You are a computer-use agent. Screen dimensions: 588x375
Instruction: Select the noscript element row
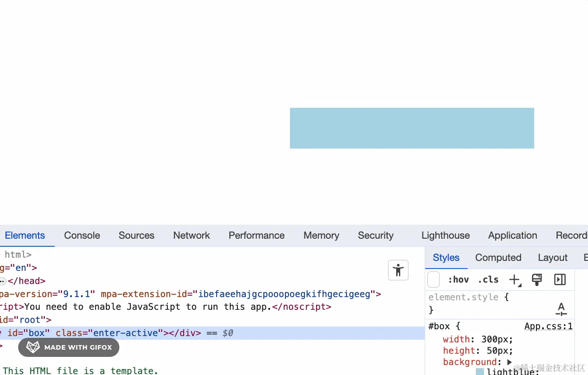click(x=213, y=307)
